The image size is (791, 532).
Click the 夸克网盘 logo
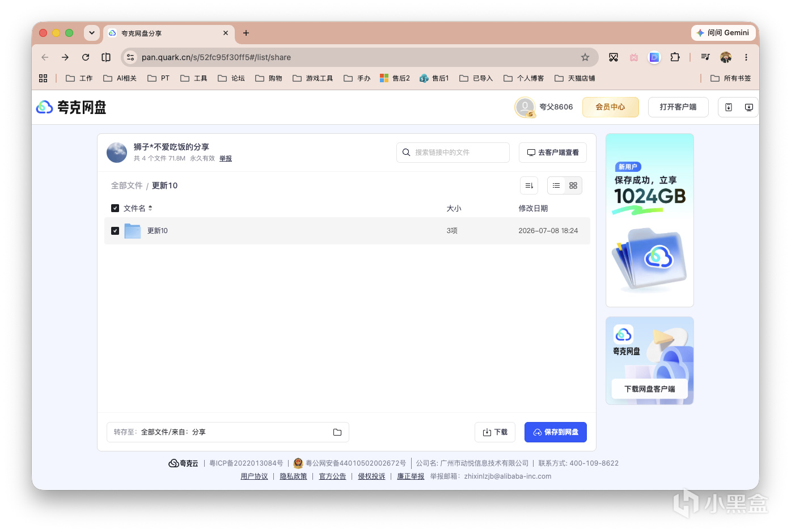(x=71, y=107)
